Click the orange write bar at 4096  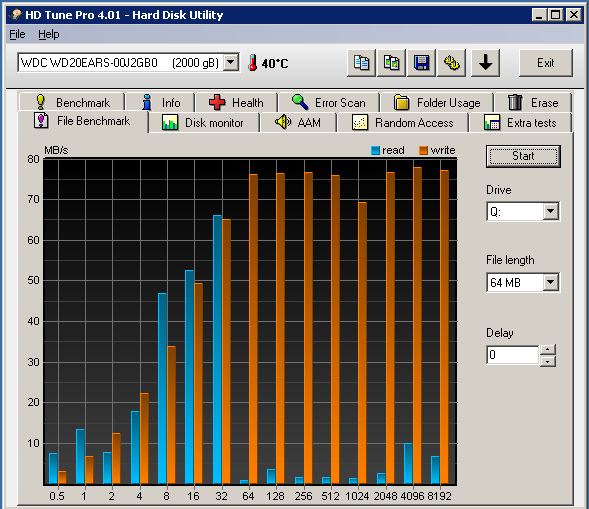pyautogui.click(x=417, y=325)
